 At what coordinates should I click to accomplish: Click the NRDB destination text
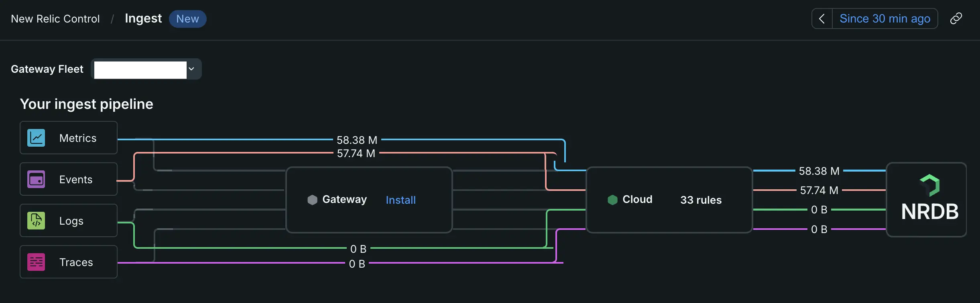[x=930, y=212]
